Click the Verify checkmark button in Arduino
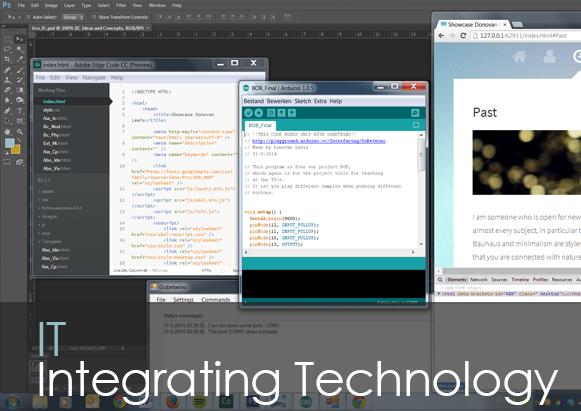Image resolution: width=581 pixels, height=411 pixels. click(x=248, y=113)
